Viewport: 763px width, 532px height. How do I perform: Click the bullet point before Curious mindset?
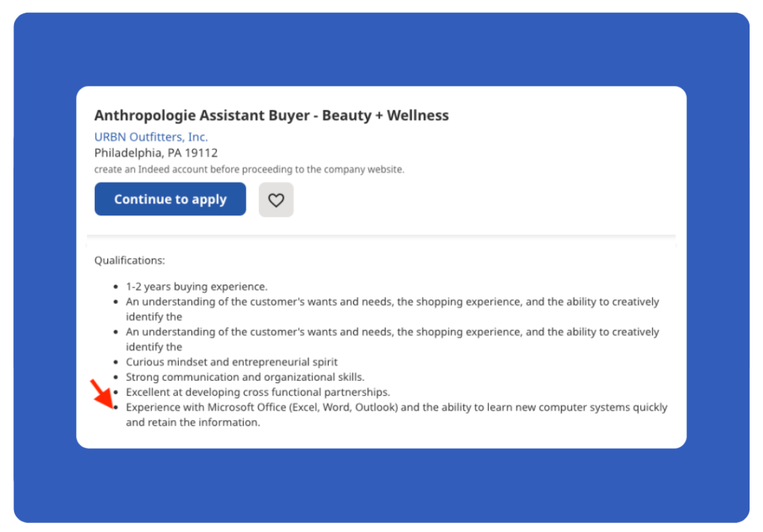[115, 362]
